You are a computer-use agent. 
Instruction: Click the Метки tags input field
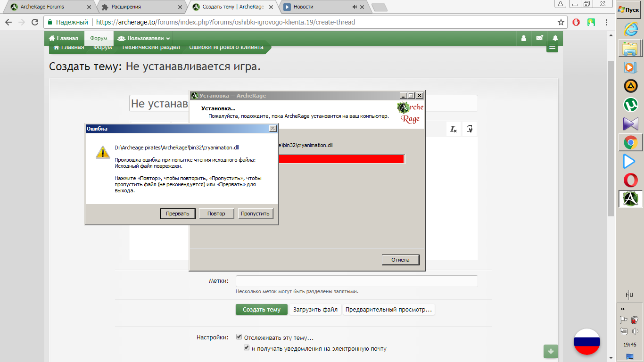tap(356, 281)
